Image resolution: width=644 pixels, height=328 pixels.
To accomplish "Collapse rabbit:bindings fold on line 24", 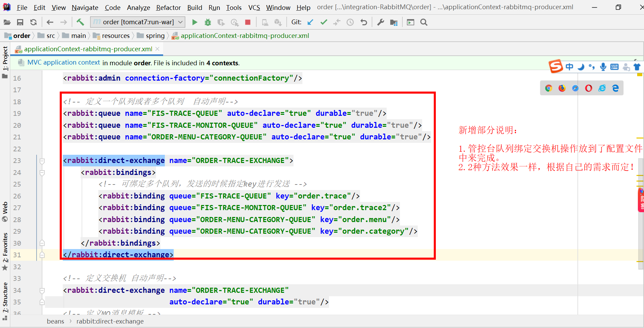I will (x=42, y=173).
